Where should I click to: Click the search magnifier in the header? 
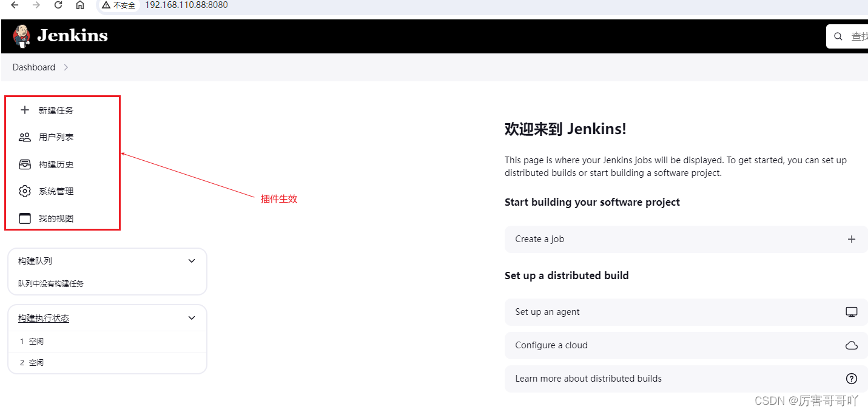(x=838, y=36)
